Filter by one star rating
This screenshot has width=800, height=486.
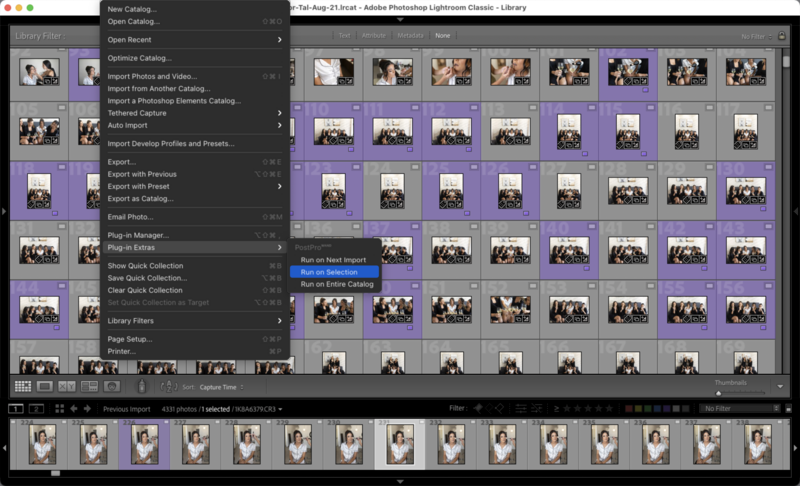click(x=567, y=408)
